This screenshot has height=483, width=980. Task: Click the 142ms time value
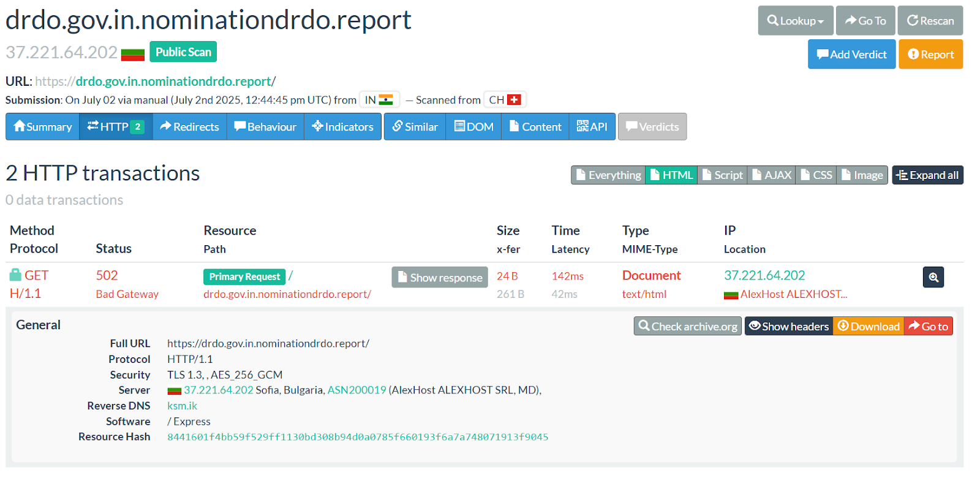click(567, 276)
